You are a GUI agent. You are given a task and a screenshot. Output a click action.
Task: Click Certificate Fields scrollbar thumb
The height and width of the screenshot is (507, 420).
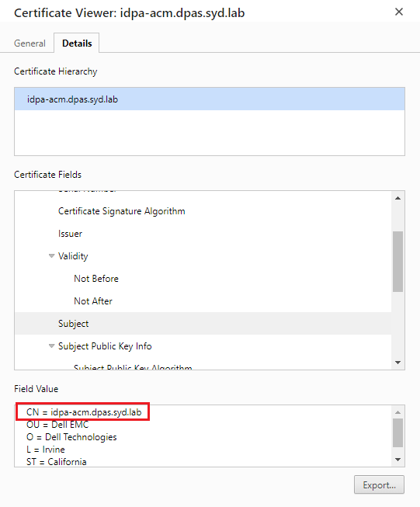[x=398, y=262]
